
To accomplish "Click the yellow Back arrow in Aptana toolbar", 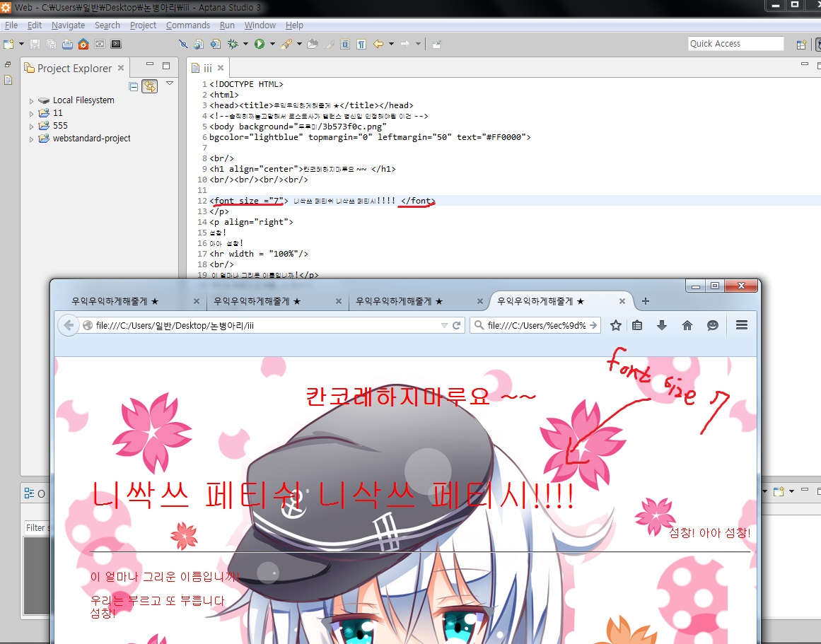I will tap(378, 44).
